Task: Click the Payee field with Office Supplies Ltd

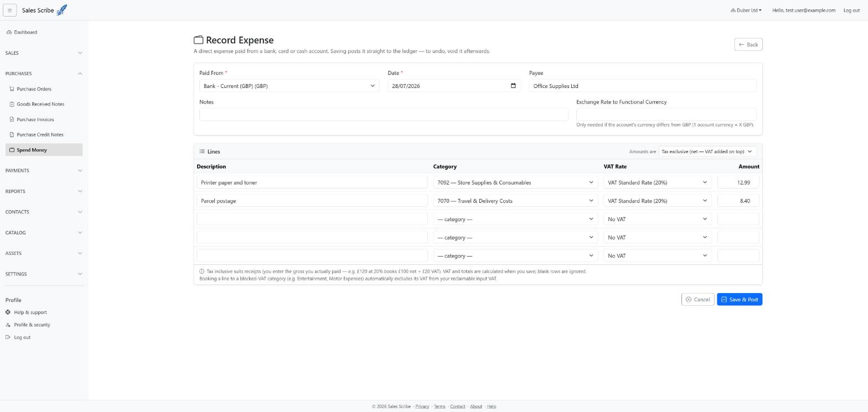Action: point(643,86)
